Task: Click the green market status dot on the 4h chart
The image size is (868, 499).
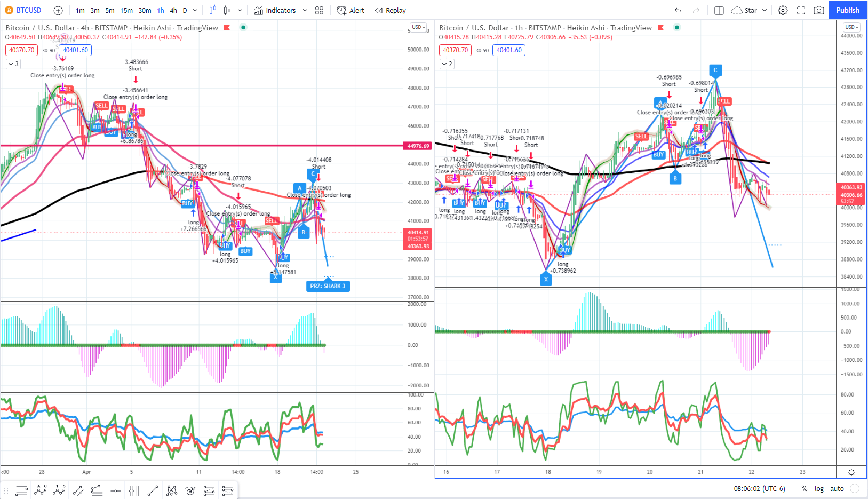Action: [x=243, y=28]
